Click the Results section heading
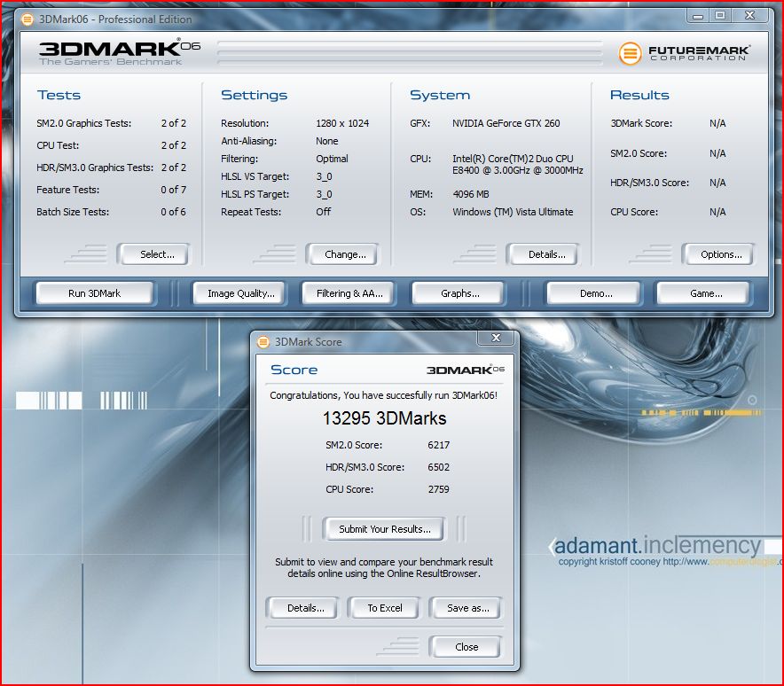This screenshot has height=686, width=784. (639, 95)
